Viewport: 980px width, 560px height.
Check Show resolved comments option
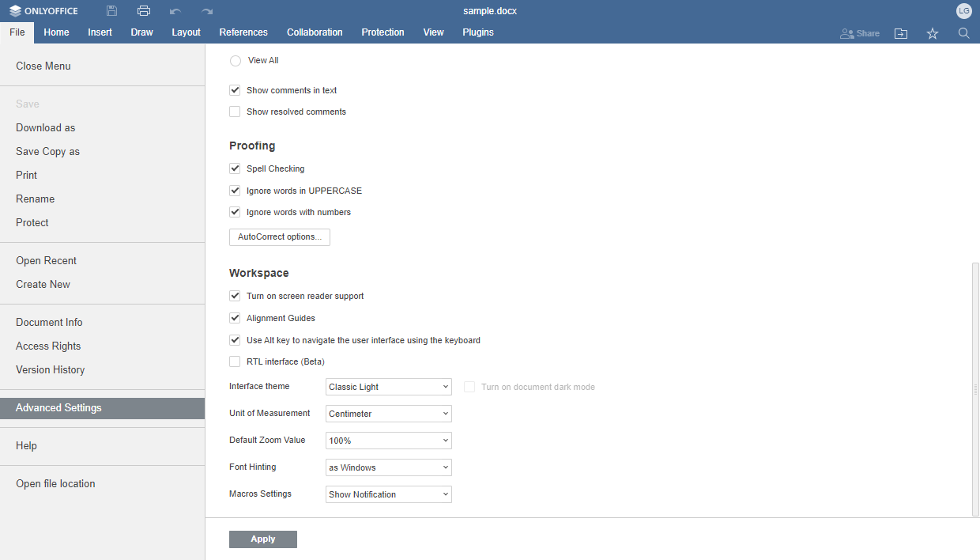click(x=235, y=112)
